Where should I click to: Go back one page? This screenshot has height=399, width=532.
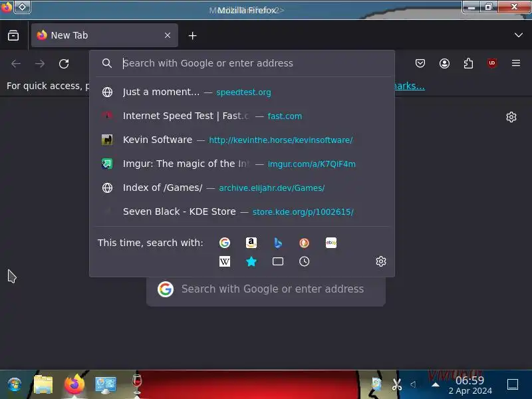(16, 63)
